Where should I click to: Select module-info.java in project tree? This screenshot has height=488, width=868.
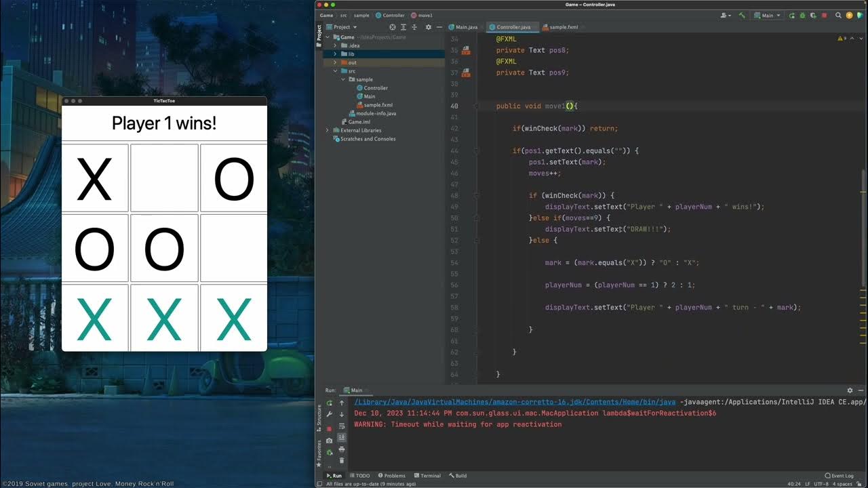372,113
